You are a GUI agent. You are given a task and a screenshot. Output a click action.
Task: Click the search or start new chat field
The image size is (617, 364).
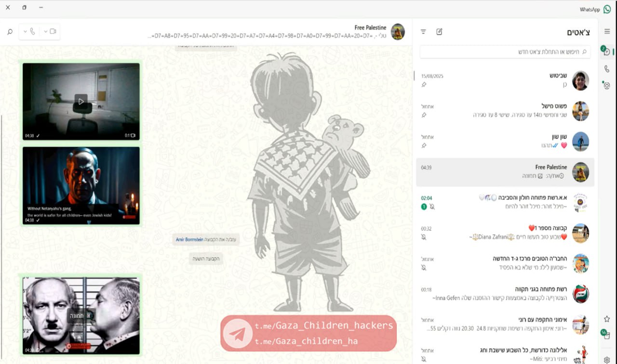coord(505,52)
